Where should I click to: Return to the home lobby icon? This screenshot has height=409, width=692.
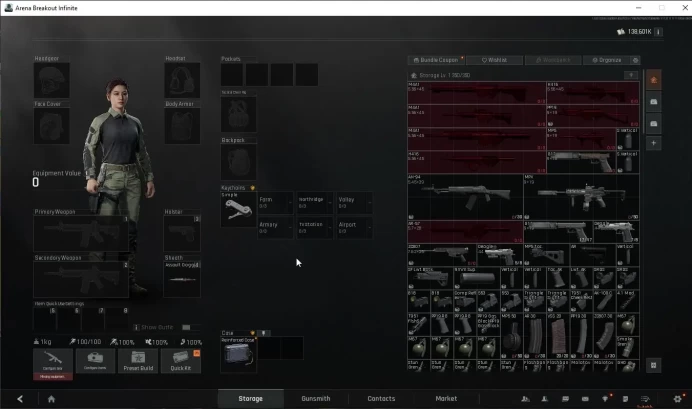[51, 399]
